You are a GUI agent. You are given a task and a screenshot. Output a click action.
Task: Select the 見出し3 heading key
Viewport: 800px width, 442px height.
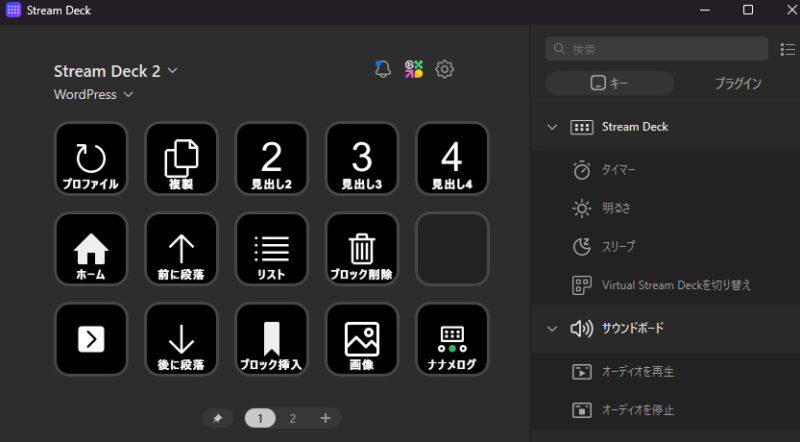[362, 159]
